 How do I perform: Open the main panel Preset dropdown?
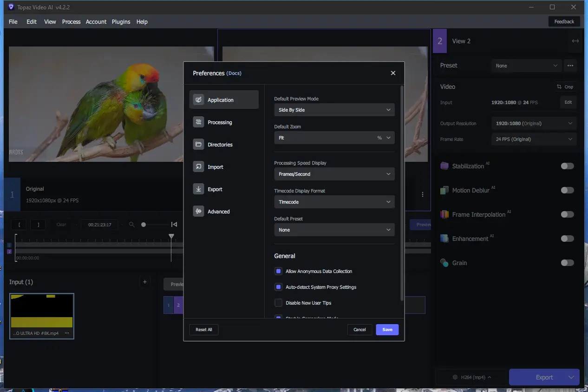pos(526,66)
